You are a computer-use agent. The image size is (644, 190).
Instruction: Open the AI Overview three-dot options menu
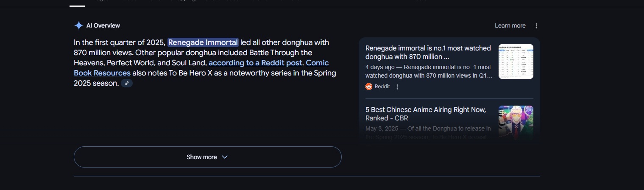pyautogui.click(x=536, y=26)
